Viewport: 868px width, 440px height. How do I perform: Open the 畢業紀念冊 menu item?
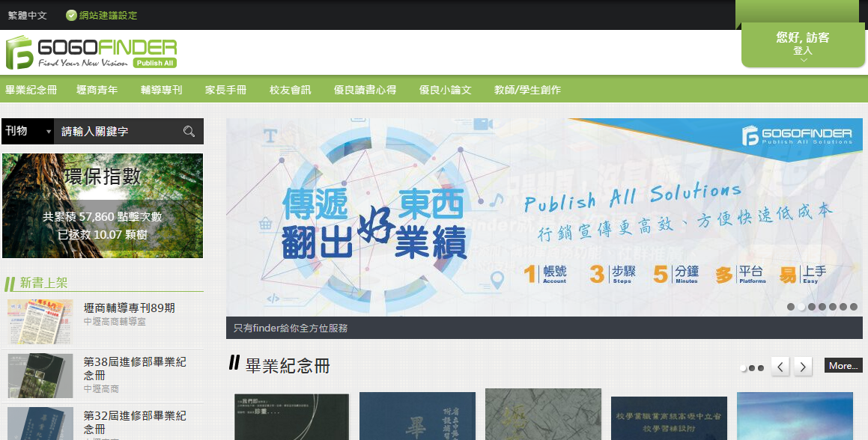point(31,90)
